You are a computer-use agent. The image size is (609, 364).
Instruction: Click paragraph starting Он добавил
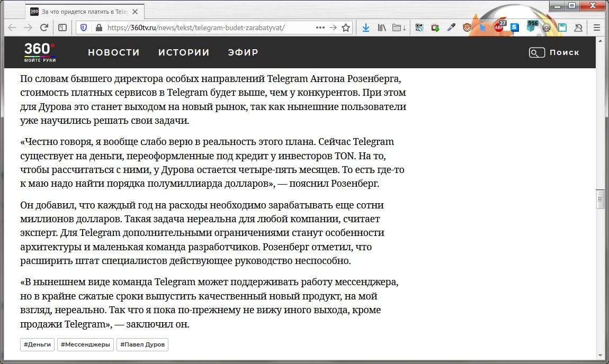tap(202, 233)
